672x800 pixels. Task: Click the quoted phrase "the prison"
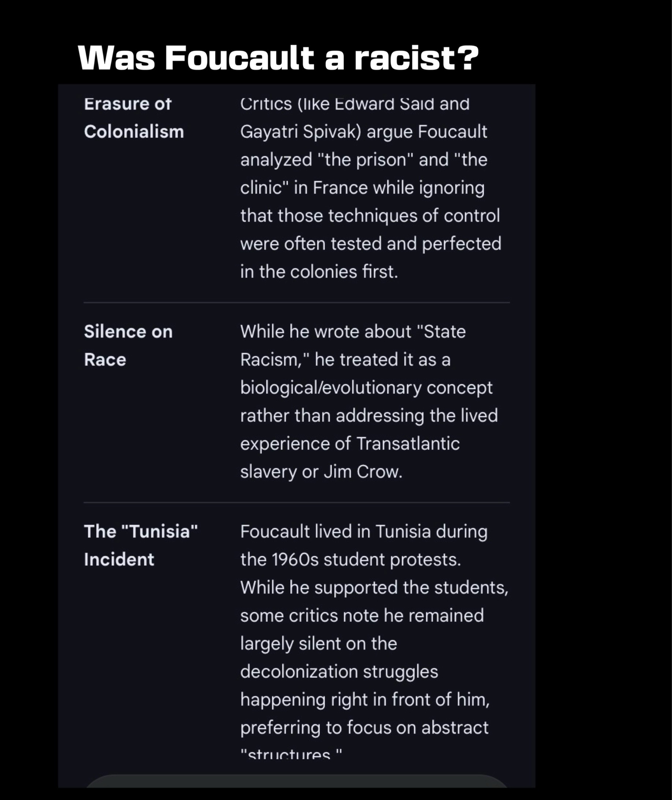(x=365, y=160)
